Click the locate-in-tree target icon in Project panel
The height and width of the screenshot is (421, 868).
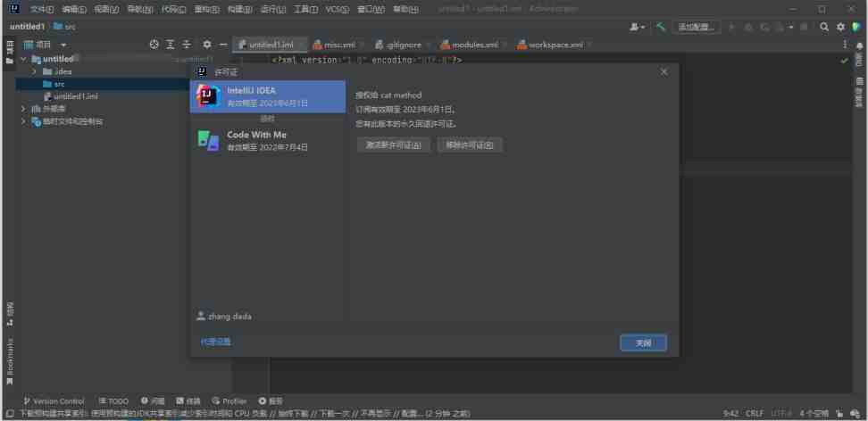pyautogui.click(x=154, y=45)
